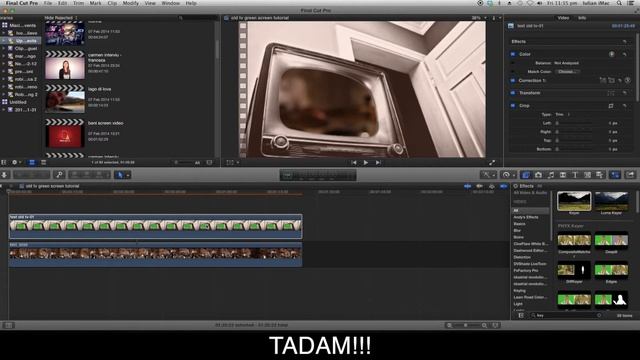This screenshot has height=360, width=640.
Task: Toggle the Inspector toolbar button
Action: tap(615, 175)
